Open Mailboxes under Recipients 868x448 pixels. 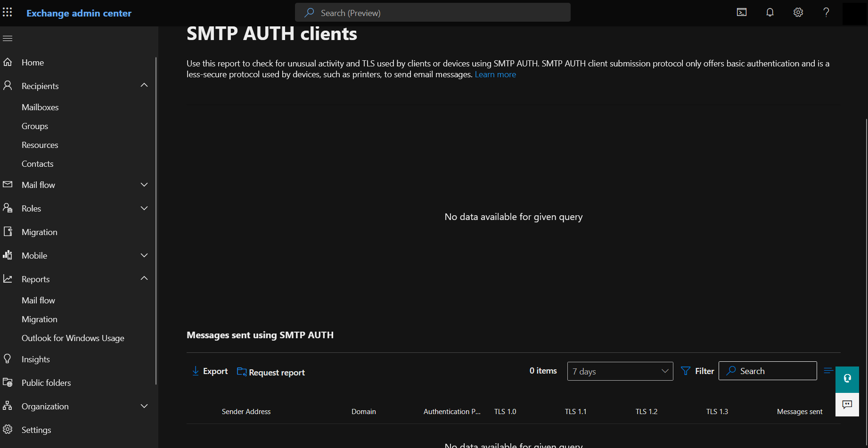tap(40, 107)
